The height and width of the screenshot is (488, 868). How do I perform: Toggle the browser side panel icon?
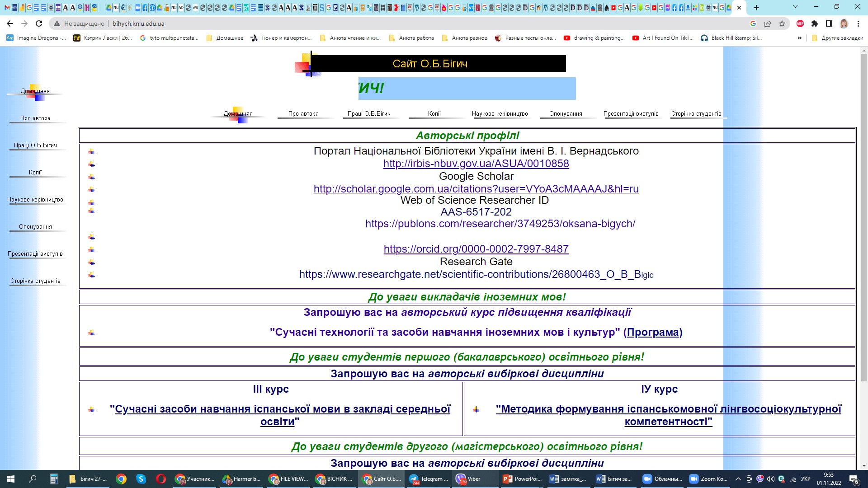829,23
